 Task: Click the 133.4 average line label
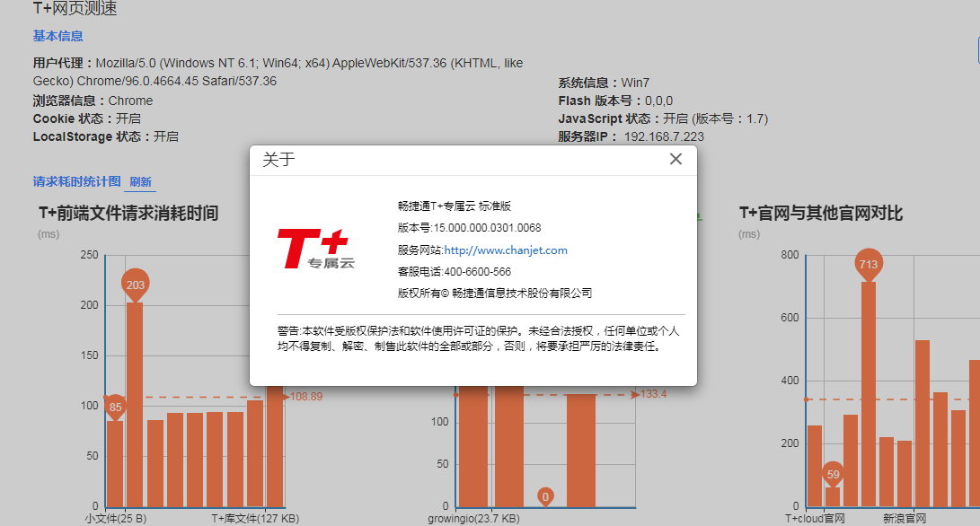653,394
